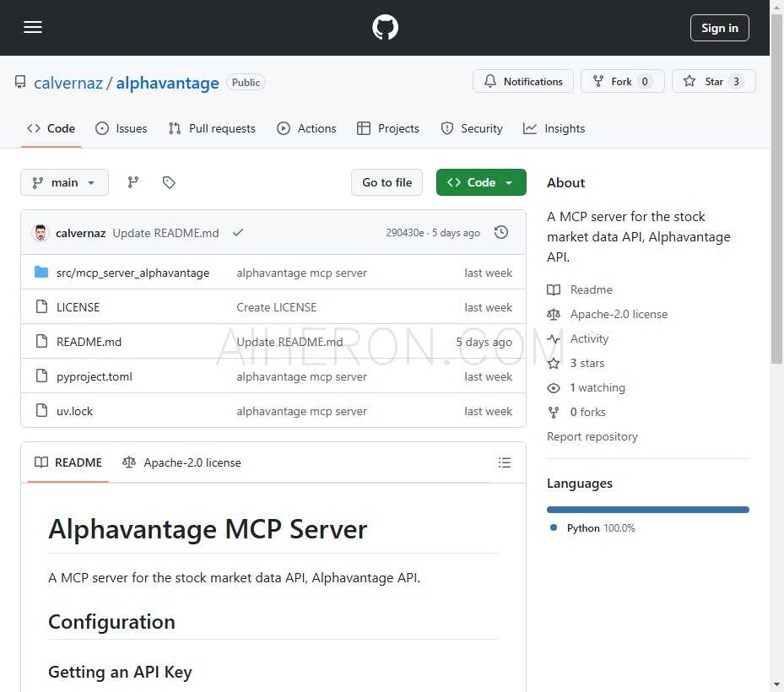Click Readme link in About sidebar
Viewport: 784px width, 692px height.
tap(580, 289)
